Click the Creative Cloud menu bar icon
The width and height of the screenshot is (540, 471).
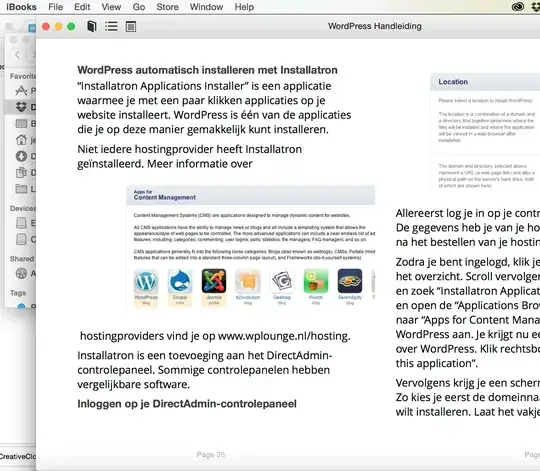(x=518, y=7)
